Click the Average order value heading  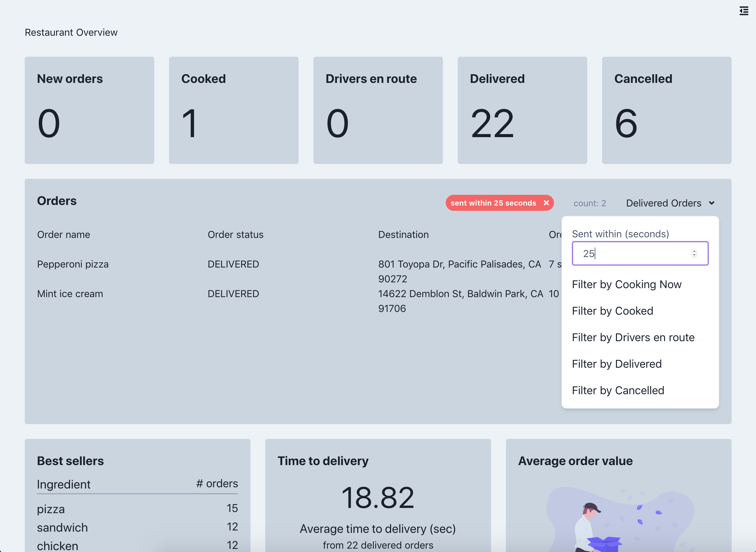(576, 461)
